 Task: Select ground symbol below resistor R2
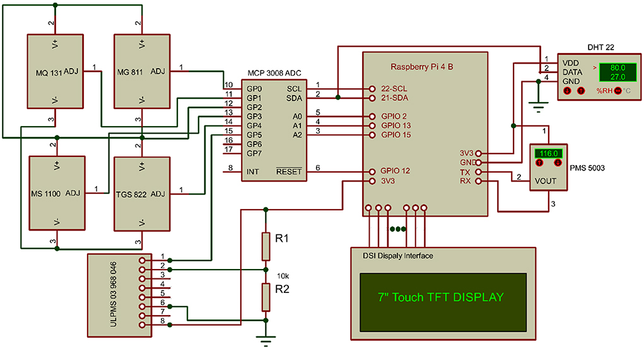tap(266, 341)
